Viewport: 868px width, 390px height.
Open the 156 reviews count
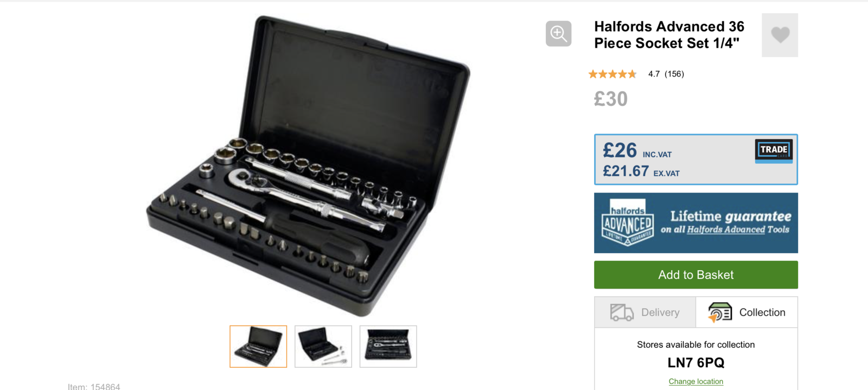[674, 74]
